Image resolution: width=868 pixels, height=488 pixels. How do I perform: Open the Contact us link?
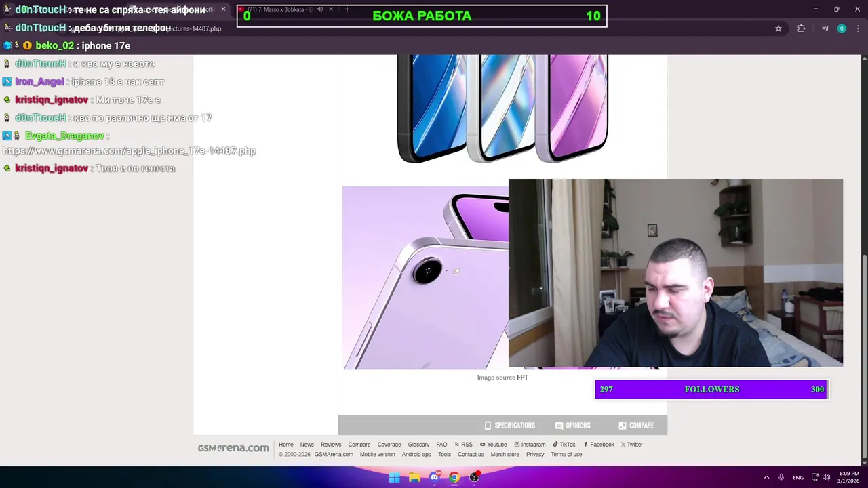click(471, 455)
